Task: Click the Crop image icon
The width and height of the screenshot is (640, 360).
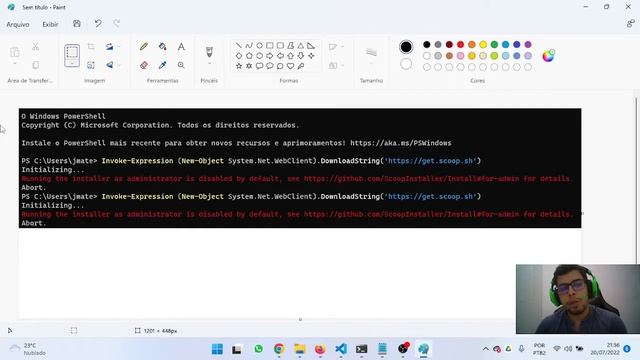Action: pyautogui.click(x=91, y=47)
